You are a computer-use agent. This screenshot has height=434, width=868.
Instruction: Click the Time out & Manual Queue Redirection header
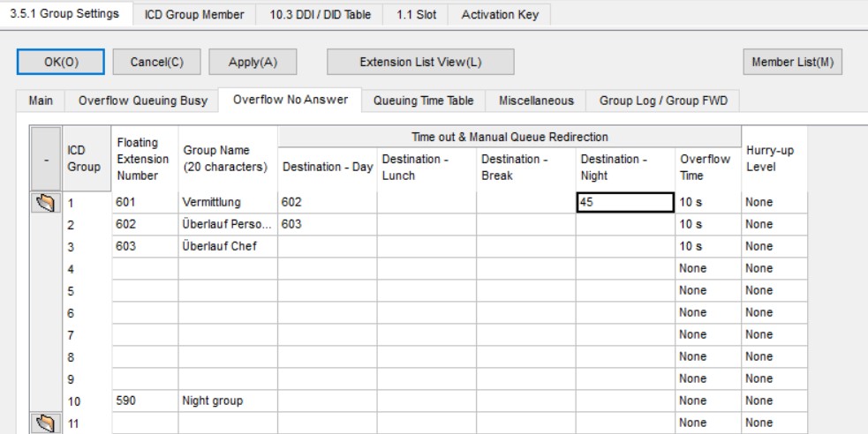pos(509,137)
